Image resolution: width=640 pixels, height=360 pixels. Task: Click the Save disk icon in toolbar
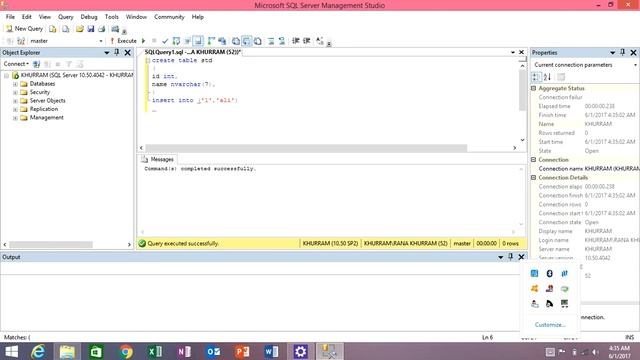91,29
